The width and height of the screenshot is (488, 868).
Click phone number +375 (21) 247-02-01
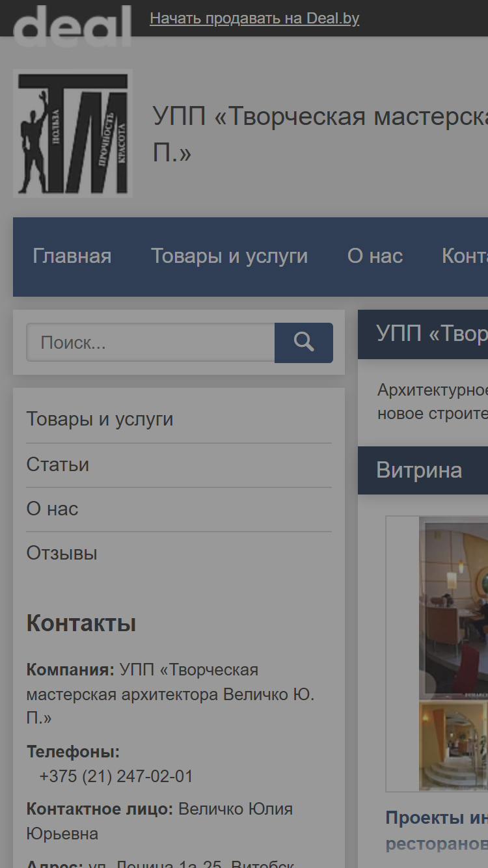click(116, 776)
